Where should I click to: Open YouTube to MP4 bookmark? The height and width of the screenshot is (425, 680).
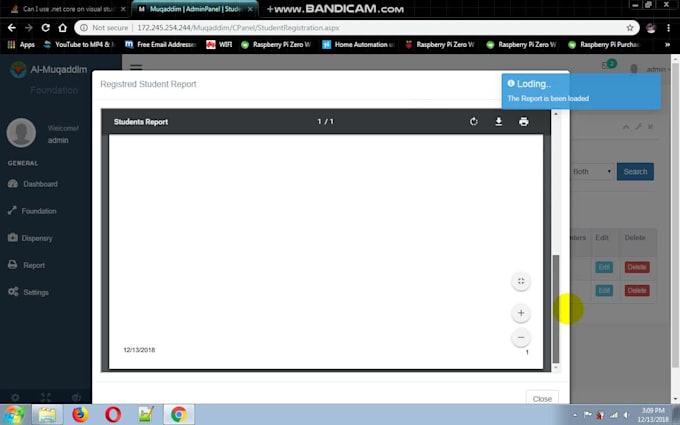(x=79, y=44)
